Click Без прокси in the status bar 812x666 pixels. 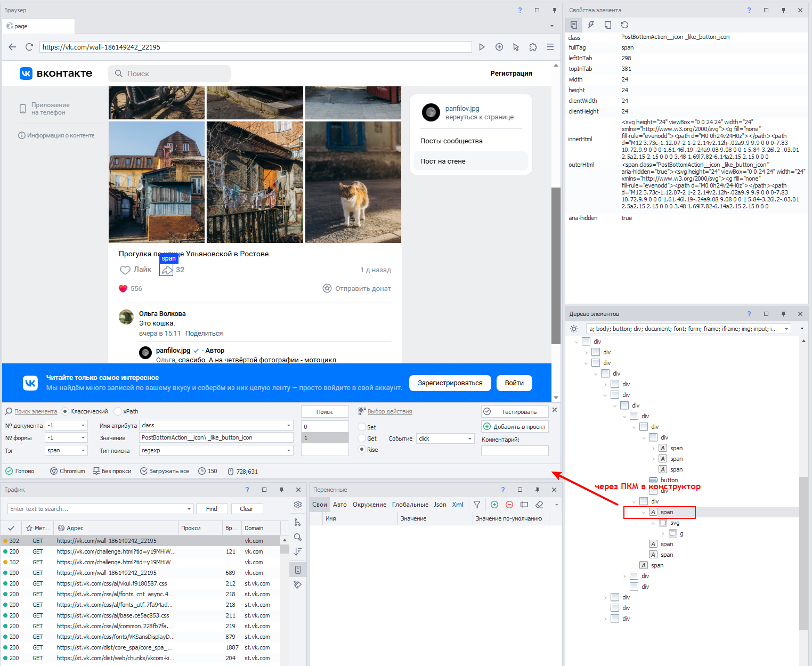point(112,471)
